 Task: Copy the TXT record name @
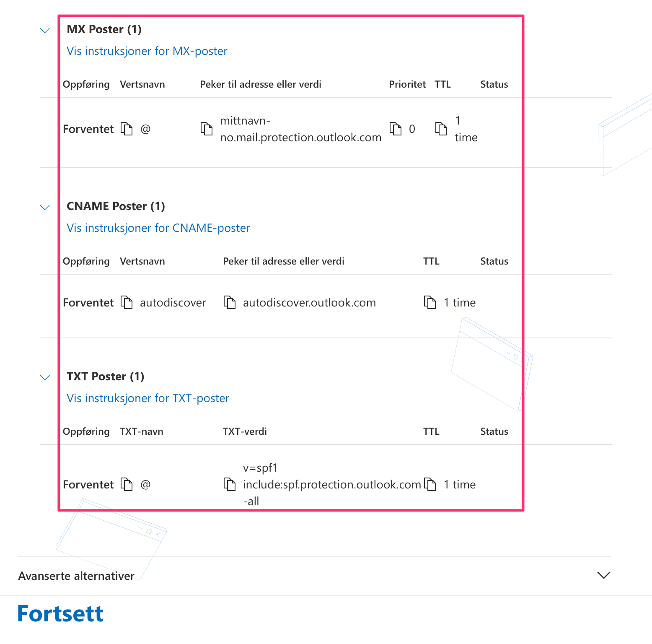(x=127, y=484)
